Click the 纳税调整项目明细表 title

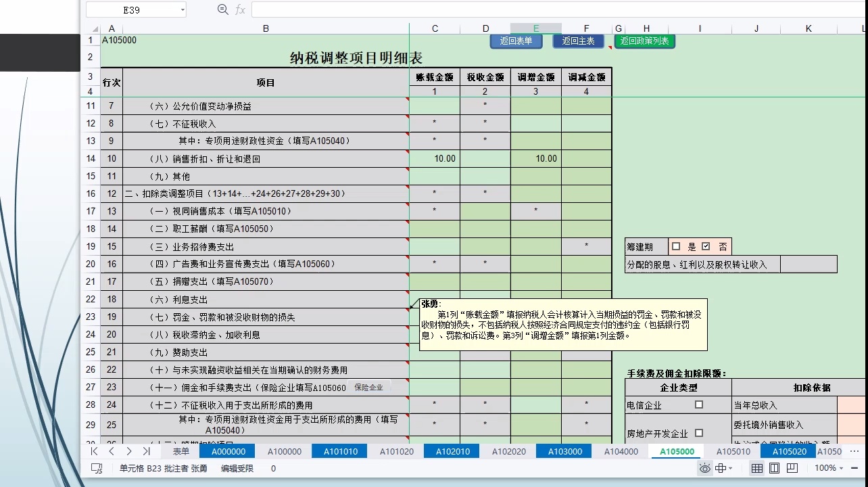pos(356,58)
